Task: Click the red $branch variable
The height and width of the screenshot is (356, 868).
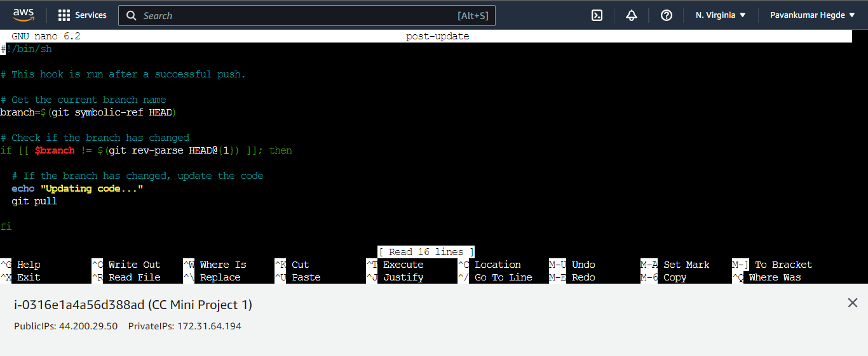Action: pos(55,150)
